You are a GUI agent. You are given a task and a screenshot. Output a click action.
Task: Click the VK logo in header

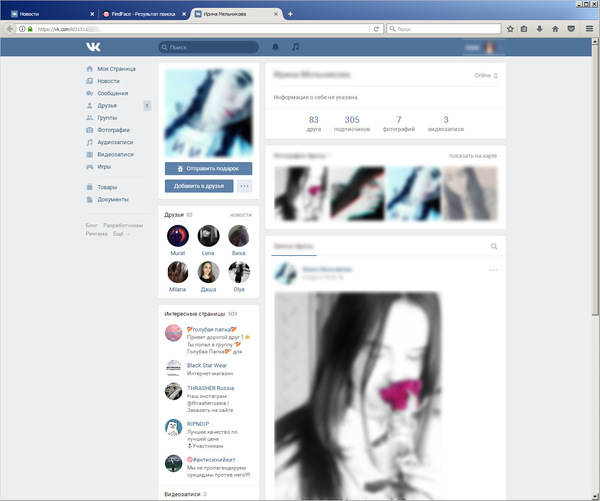click(x=92, y=47)
